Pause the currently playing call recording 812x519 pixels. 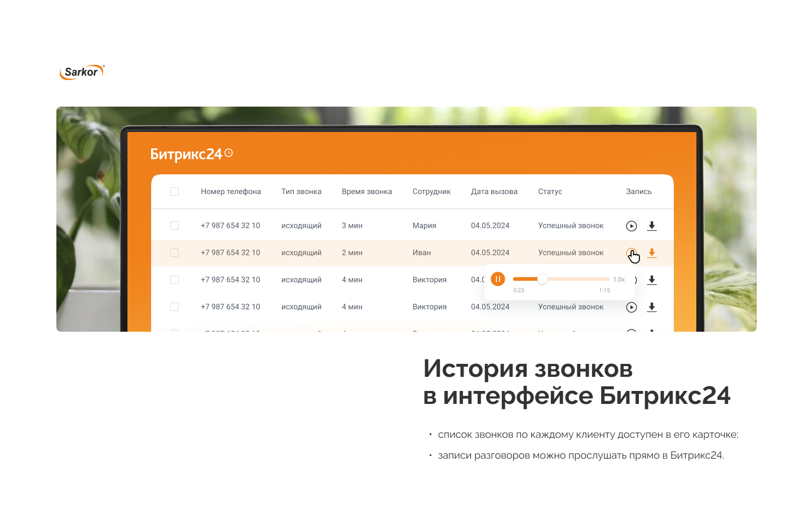click(x=497, y=279)
